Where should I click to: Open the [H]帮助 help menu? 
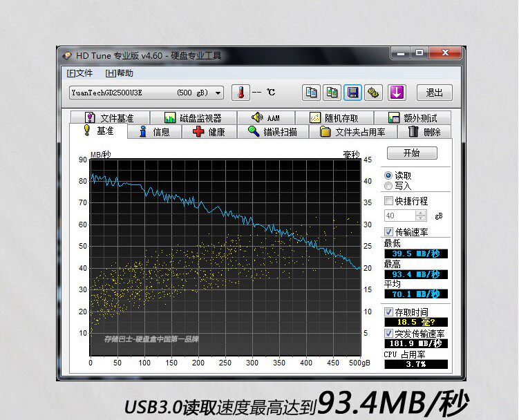(119, 73)
